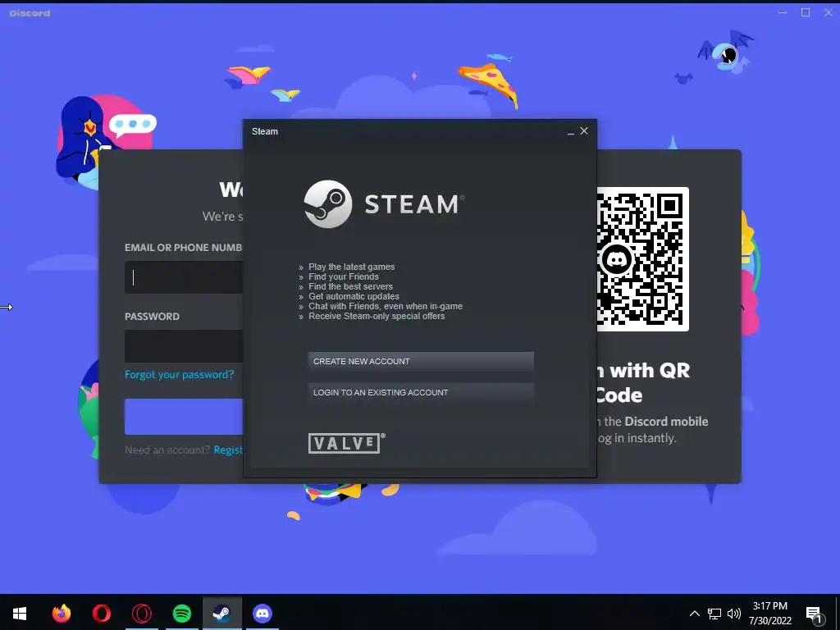Viewport: 840px width, 630px height.
Task: Open Discord's Forgot your password link
Action: pyautogui.click(x=179, y=374)
